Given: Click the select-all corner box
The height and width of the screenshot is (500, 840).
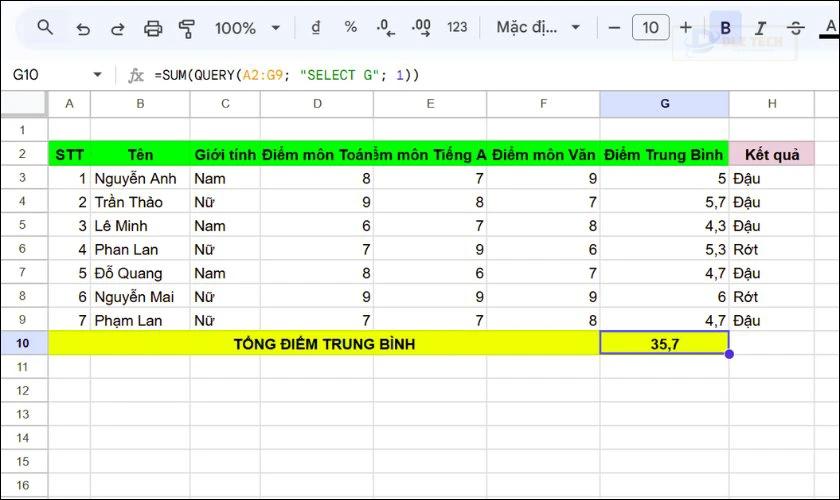Looking at the screenshot, I should [x=24, y=103].
